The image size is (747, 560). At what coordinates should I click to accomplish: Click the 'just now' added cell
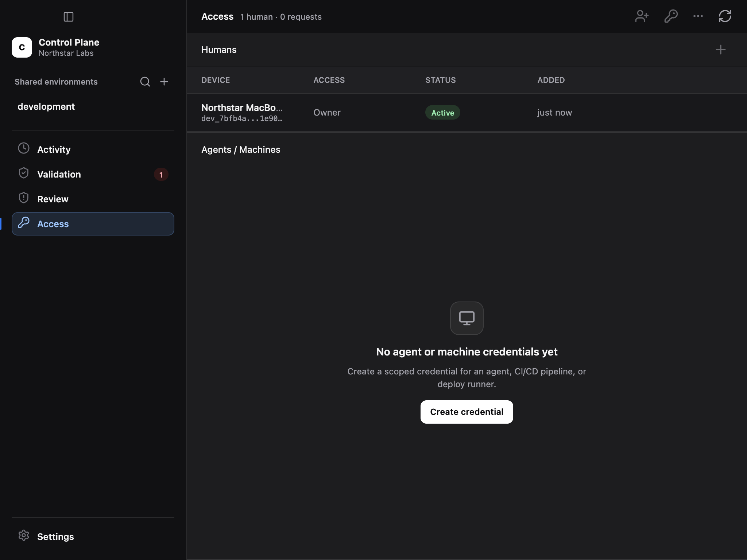click(555, 113)
